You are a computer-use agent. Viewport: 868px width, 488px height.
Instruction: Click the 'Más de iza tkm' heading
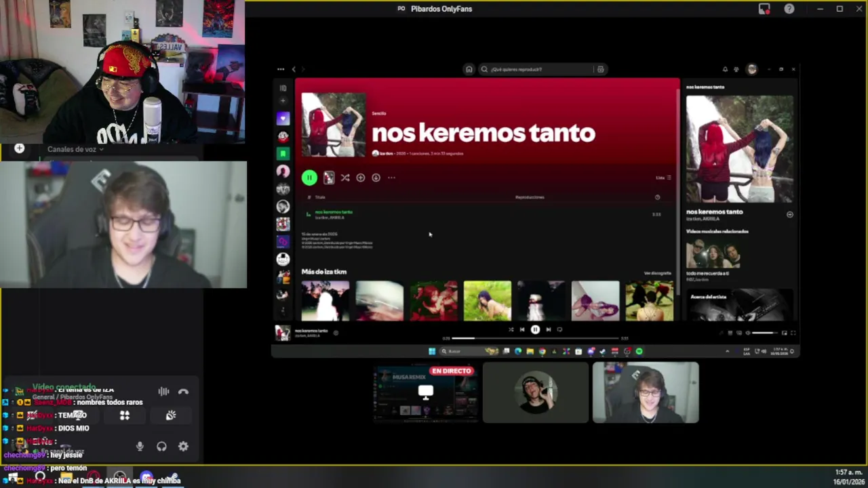[x=323, y=272]
